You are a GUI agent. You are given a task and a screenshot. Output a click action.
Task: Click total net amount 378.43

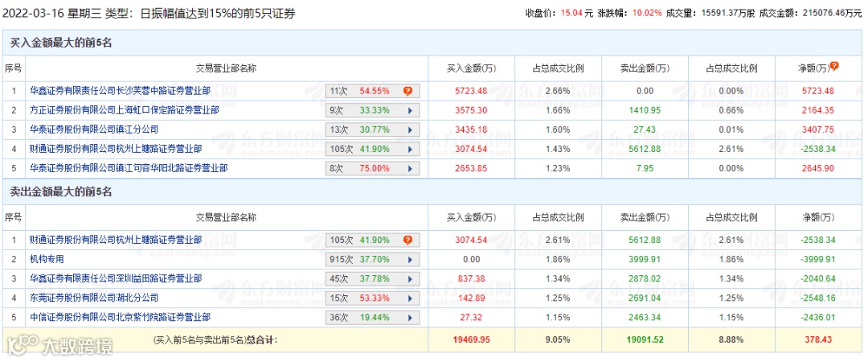(x=817, y=339)
